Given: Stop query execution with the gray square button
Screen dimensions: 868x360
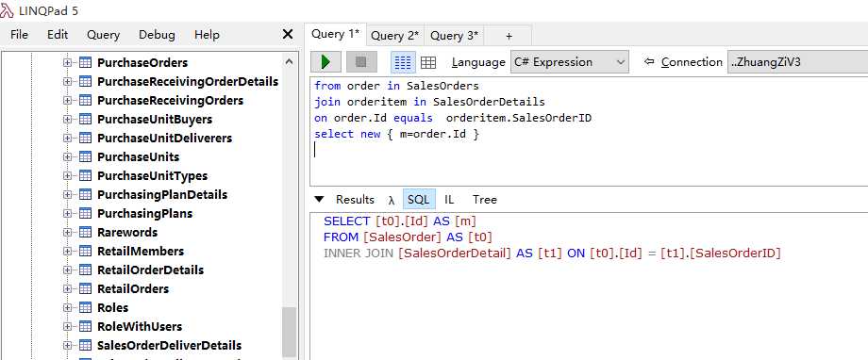Looking at the screenshot, I should (x=361, y=62).
